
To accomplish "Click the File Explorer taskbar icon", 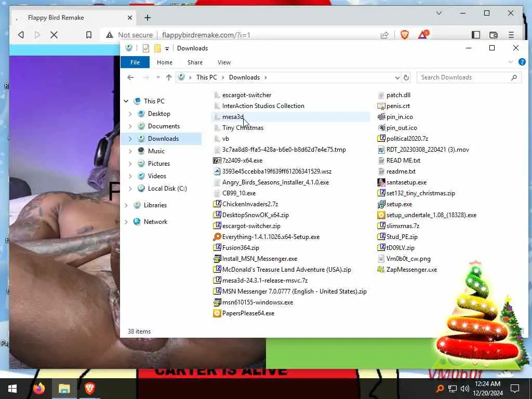I will 64,389.
